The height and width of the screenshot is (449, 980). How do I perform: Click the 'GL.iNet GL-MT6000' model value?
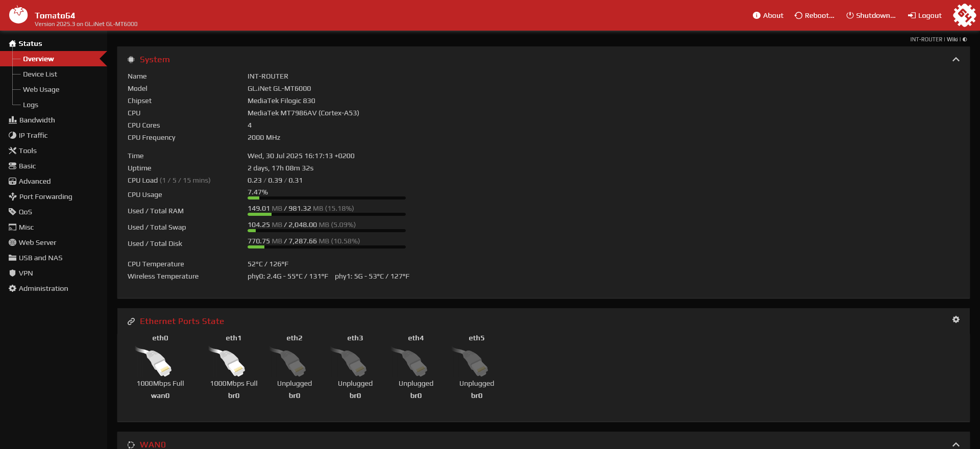tap(279, 88)
